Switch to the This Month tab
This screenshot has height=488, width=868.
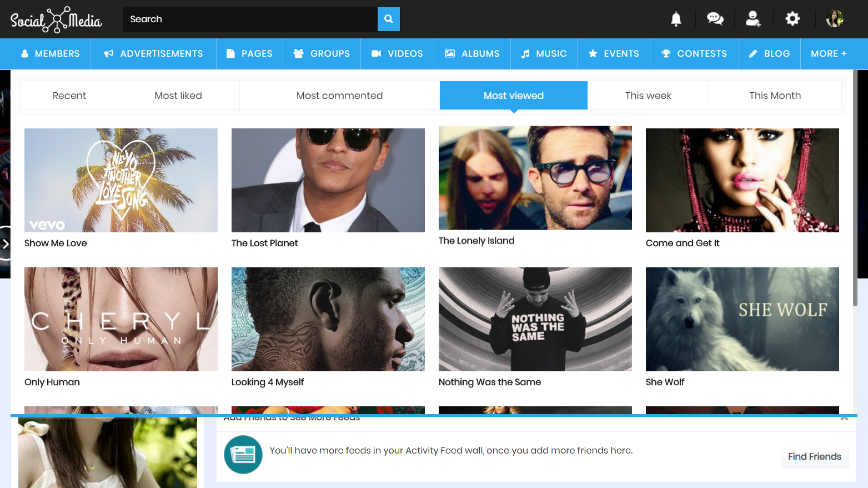pyautogui.click(x=775, y=96)
